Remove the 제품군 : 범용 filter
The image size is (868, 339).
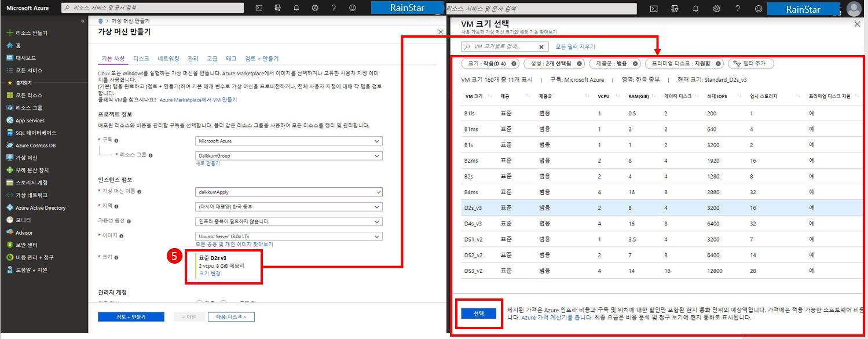(635, 64)
